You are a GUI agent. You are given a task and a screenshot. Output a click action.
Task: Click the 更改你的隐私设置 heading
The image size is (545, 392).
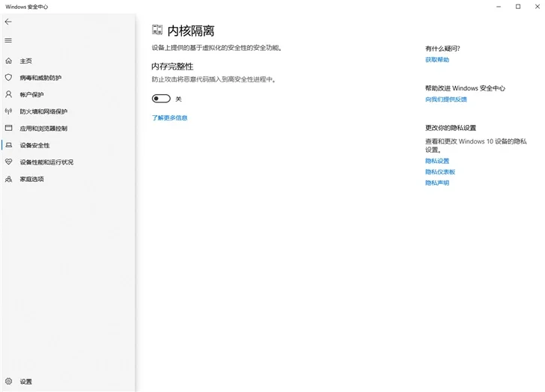(451, 128)
